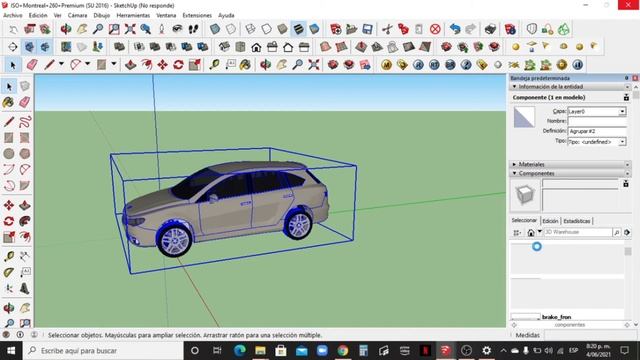The height and width of the screenshot is (360, 640).
Task: Pick the Eraser tool in top toolbar
Action: coord(32,65)
